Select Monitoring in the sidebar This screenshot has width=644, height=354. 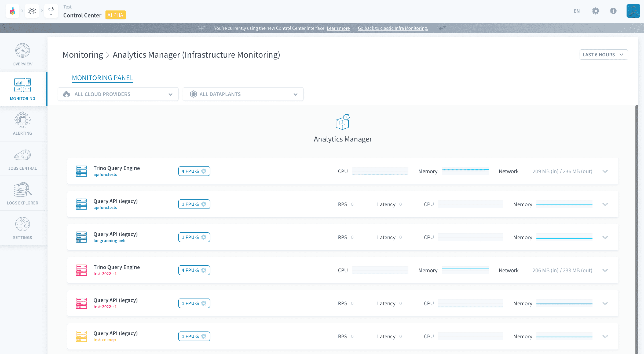pyautogui.click(x=23, y=89)
